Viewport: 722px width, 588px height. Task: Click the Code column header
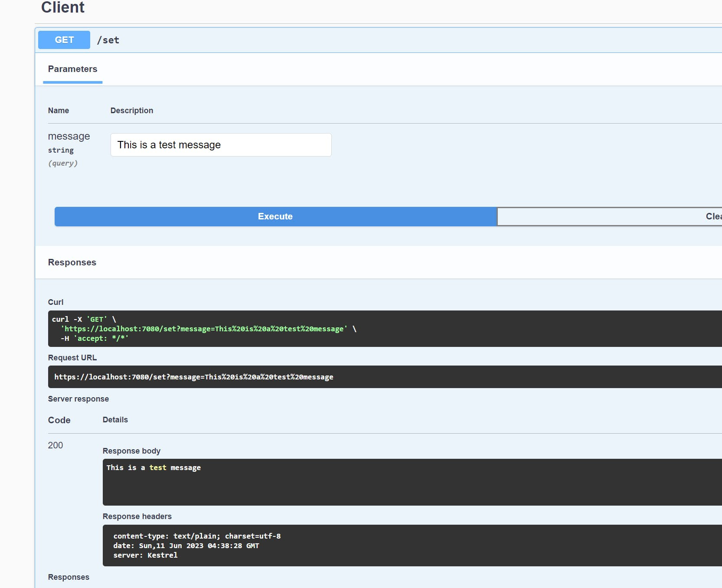(x=59, y=420)
